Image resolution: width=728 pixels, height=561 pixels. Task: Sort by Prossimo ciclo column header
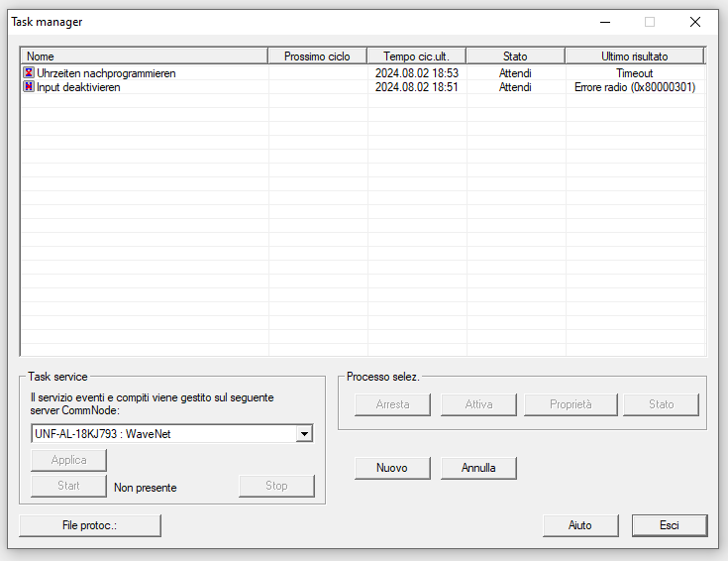point(317,56)
